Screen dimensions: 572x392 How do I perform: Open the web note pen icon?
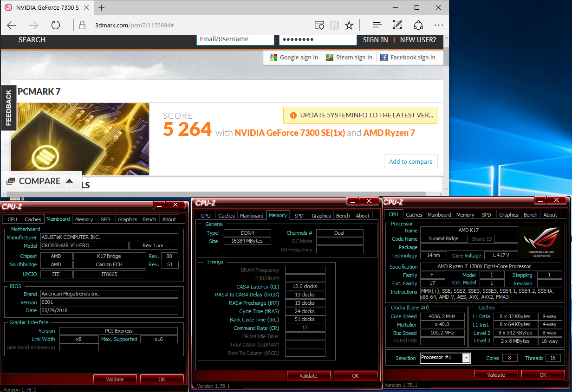pyautogui.click(x=397, y=25)
